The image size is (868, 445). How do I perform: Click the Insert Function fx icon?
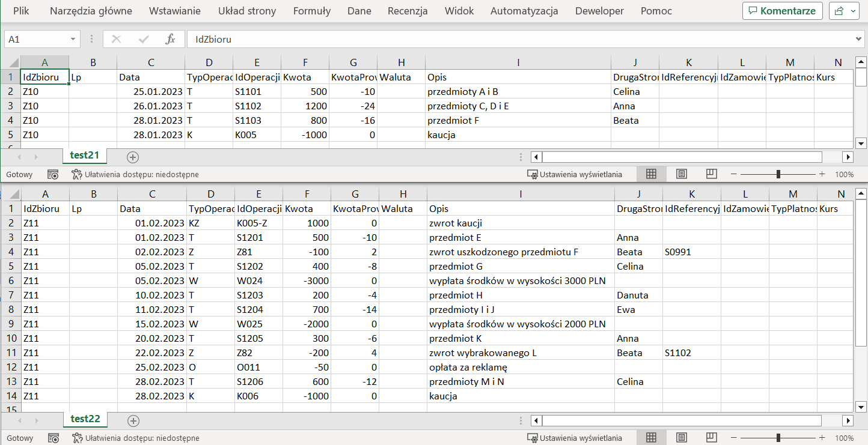click(x=170, y=39)
